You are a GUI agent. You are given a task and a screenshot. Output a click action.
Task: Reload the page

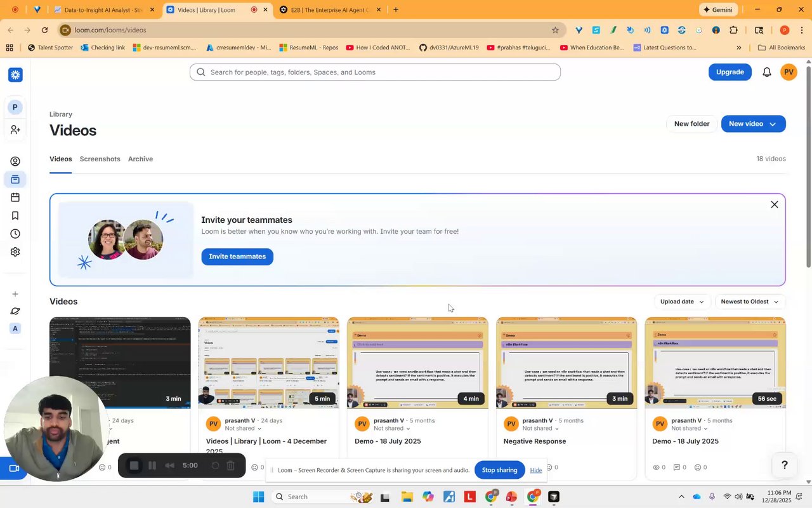coord(44,30)
